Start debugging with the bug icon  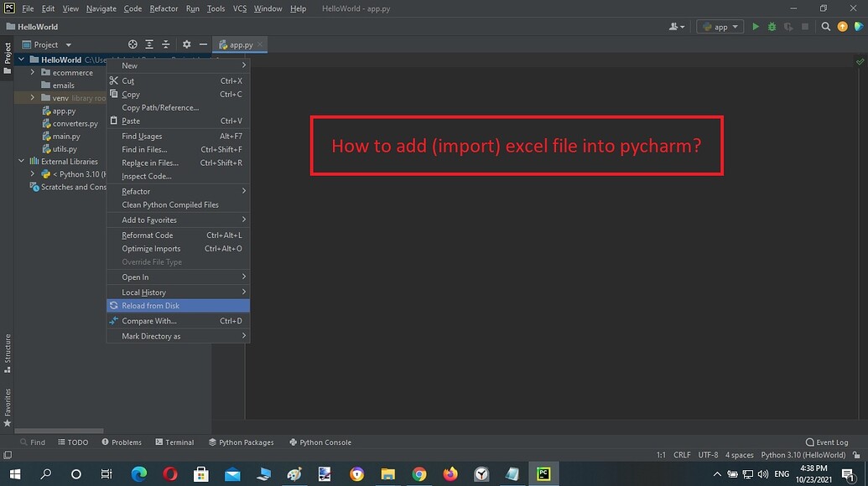(x=772, y=26)
